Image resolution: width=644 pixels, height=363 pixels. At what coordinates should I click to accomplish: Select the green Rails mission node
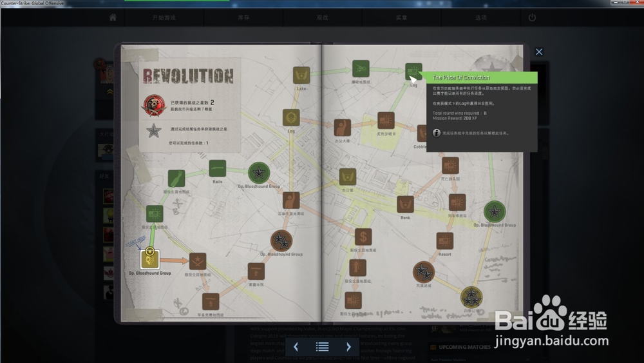pos(217,168)
